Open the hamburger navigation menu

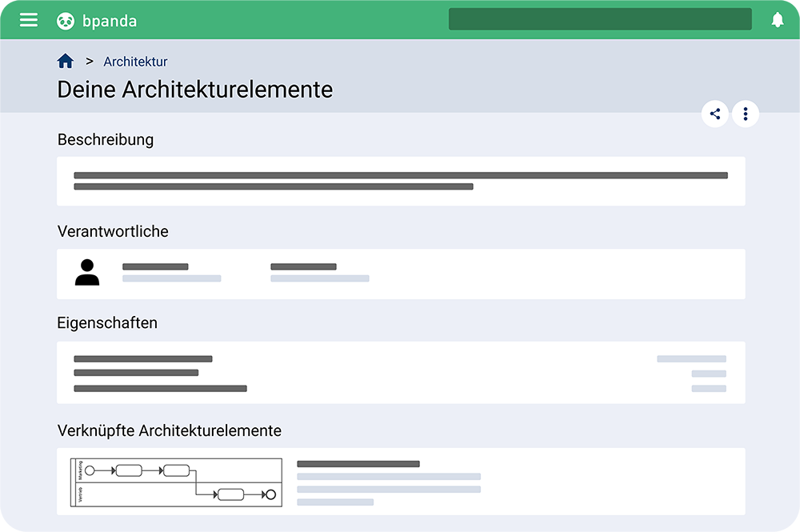(29, 20)
